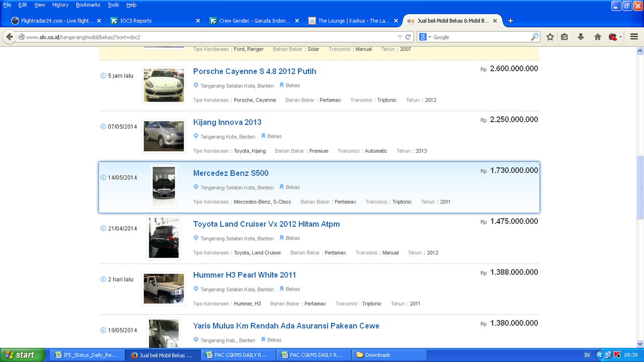Click the red toolbar extension icon
Screen dimensions: 644x362
tap(613, 37)
